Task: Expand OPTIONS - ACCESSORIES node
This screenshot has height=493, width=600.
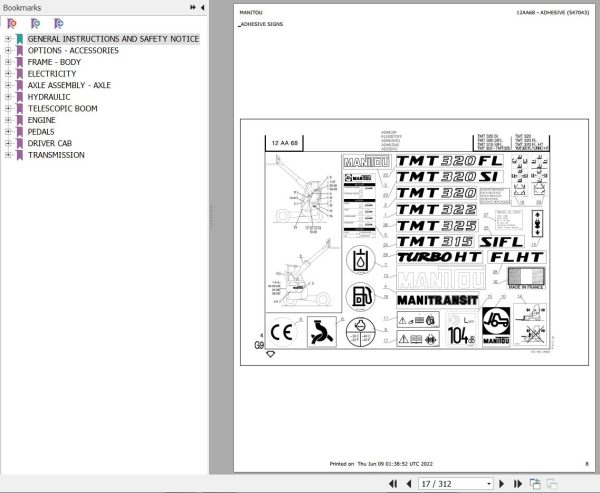Action: click(8, 50)
